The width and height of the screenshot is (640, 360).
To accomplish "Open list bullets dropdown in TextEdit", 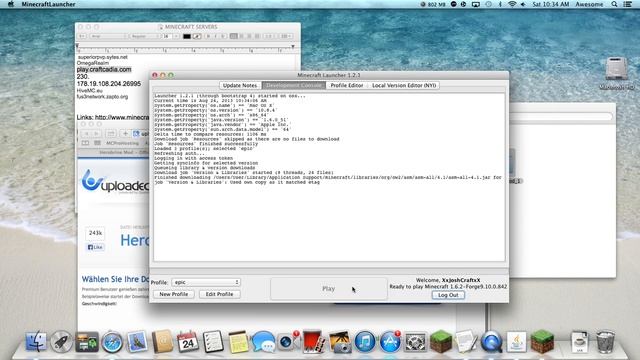I will coord(285,36).
